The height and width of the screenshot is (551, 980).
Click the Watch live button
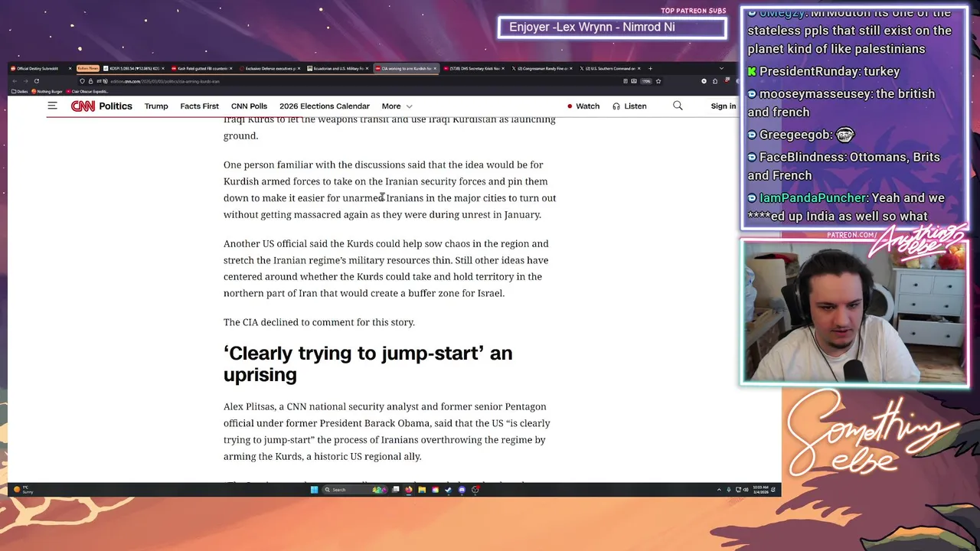[583, 106]
